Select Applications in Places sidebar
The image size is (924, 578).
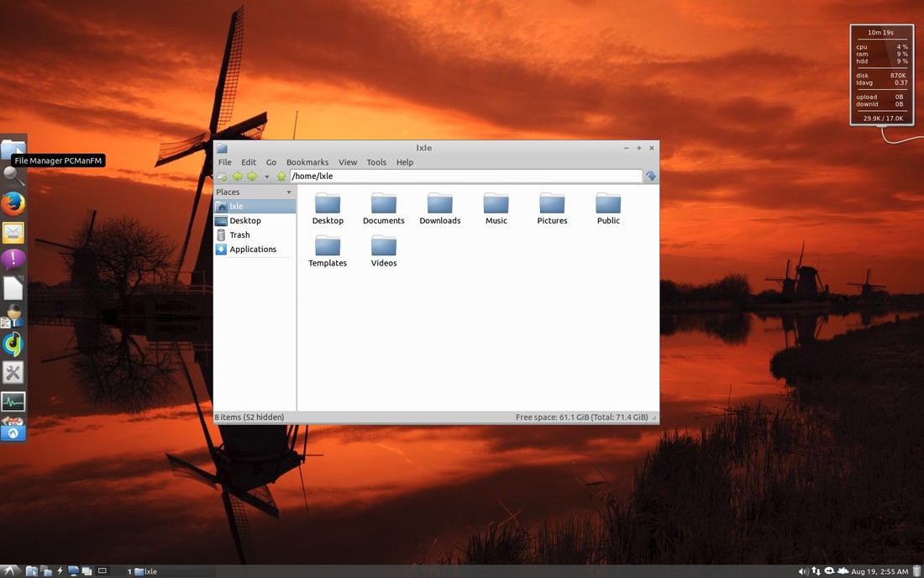(255, 250)
